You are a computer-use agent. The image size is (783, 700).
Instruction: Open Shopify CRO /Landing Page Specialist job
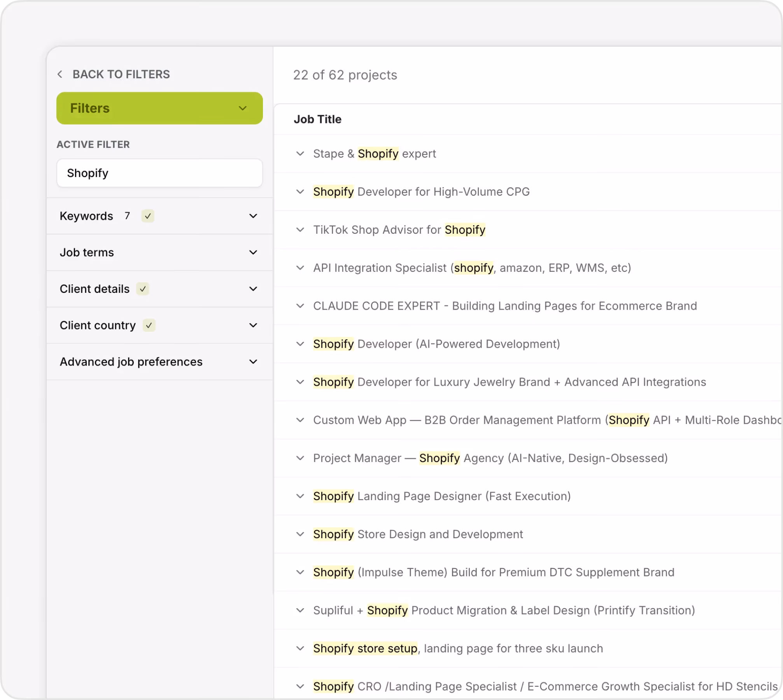(x=545, y=687)
